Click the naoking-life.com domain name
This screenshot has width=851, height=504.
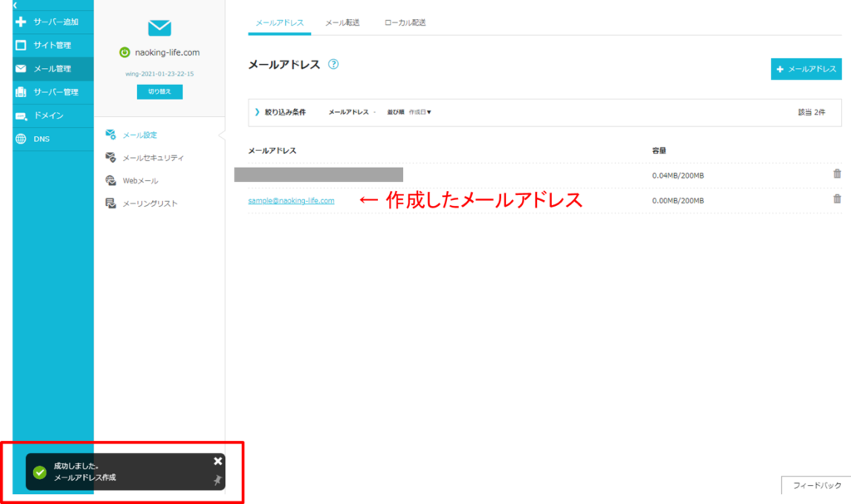click(167, 52)
